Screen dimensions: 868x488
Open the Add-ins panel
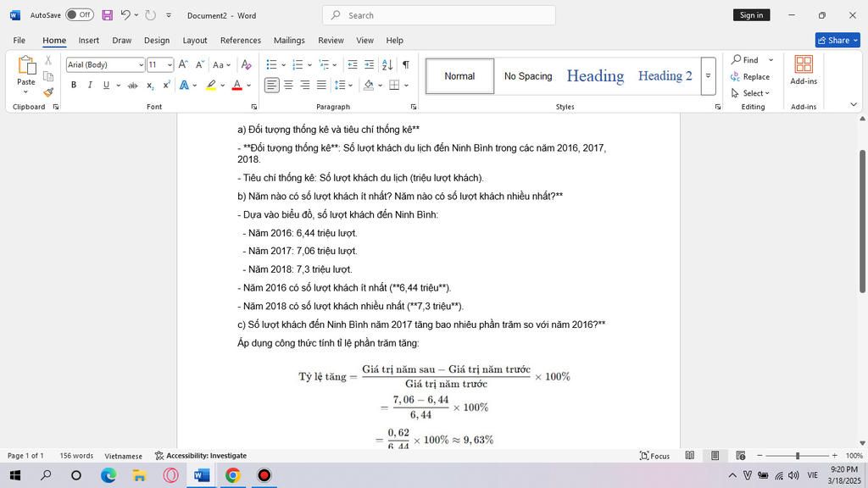click(803, 70)
